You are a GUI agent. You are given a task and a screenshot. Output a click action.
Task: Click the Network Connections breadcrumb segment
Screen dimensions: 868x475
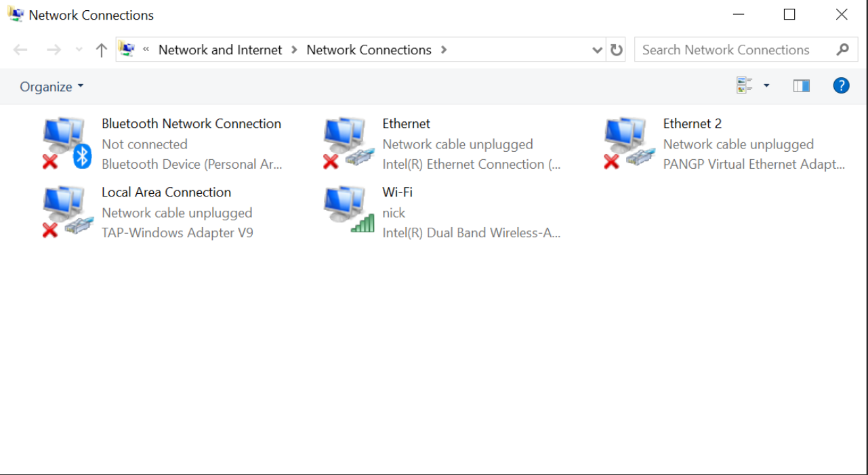point(369,50)
